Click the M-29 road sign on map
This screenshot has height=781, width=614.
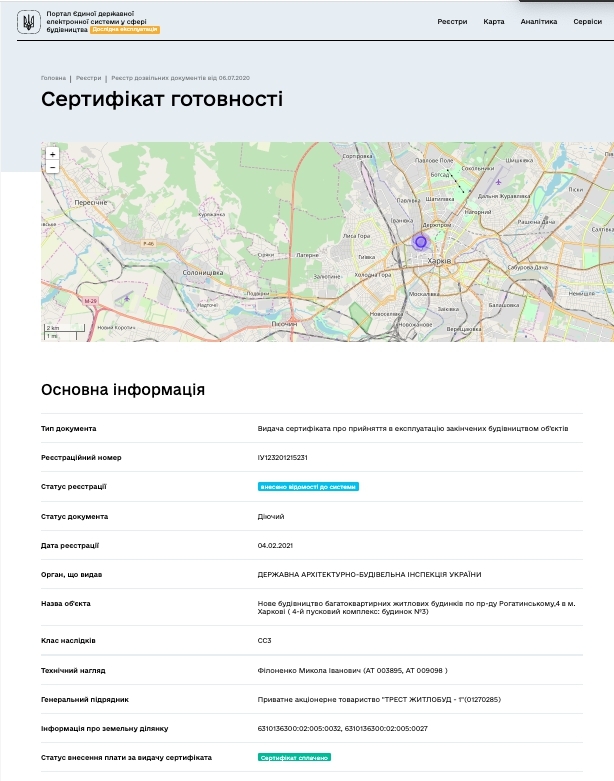90,301
